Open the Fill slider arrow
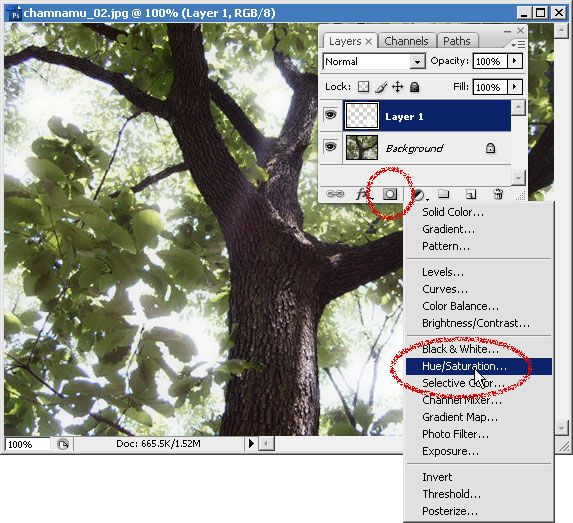Viewport: 573px width, 523px height. (515, 87)
